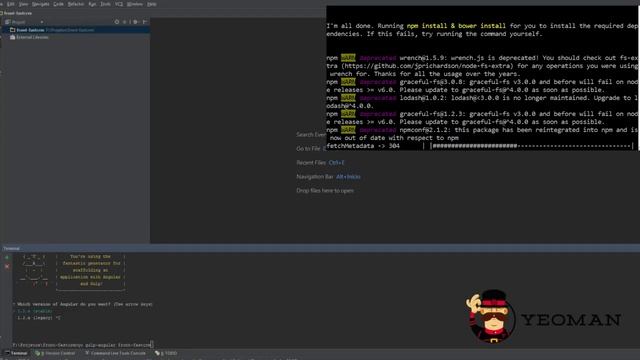The width and height of the screenshot is (640, 360).
Task: Click the Drop files here to open text
Action: coord(325,191)
